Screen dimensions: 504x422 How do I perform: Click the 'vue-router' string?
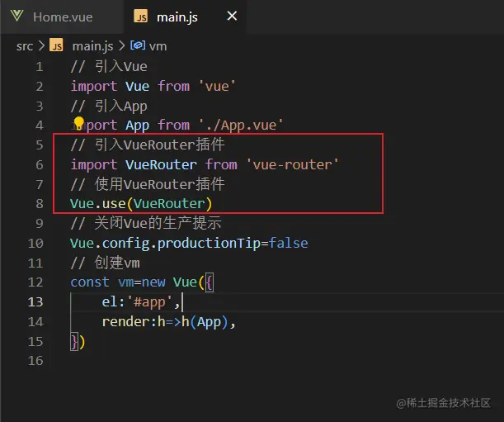coord(293,165)
